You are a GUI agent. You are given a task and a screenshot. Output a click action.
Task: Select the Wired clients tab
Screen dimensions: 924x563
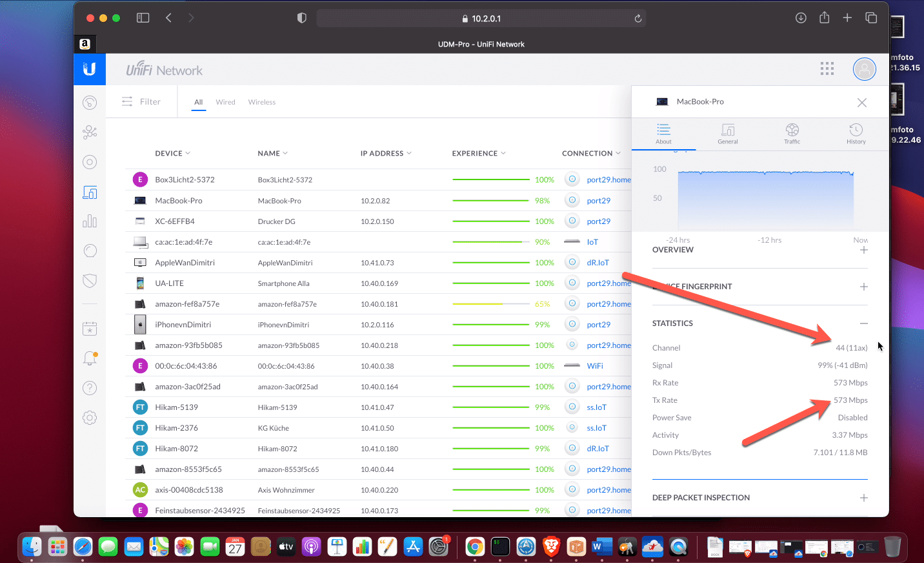click(225, 102)
